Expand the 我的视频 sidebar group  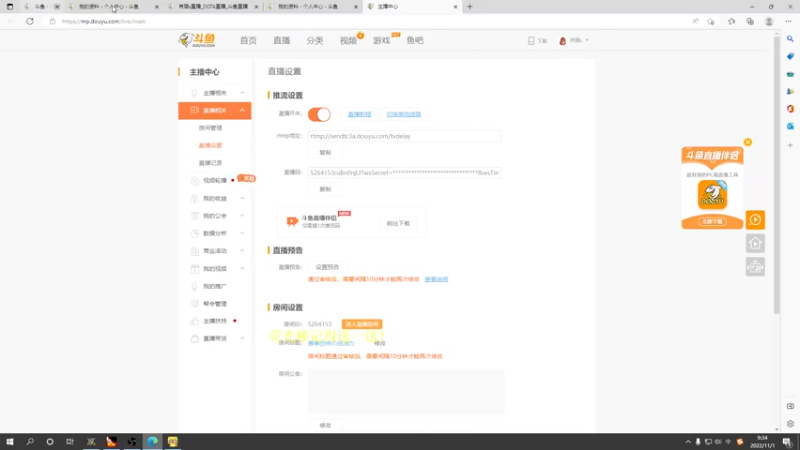coord(215,268)
